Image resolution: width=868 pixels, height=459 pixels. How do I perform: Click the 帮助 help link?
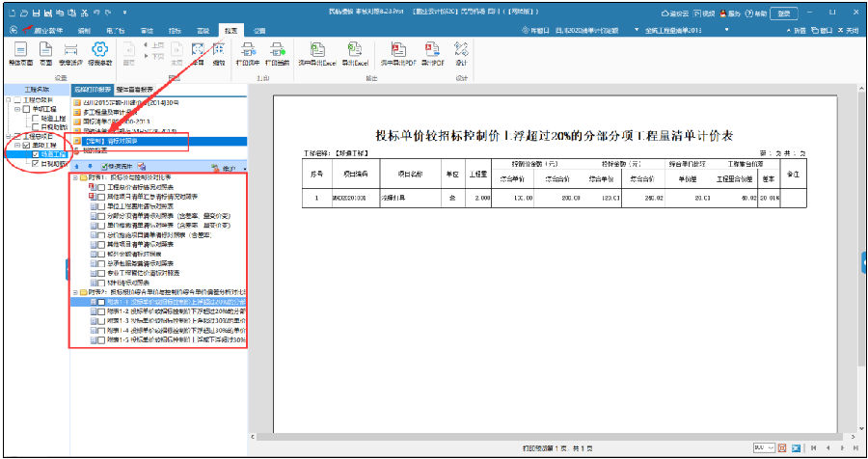pos(758,13)
